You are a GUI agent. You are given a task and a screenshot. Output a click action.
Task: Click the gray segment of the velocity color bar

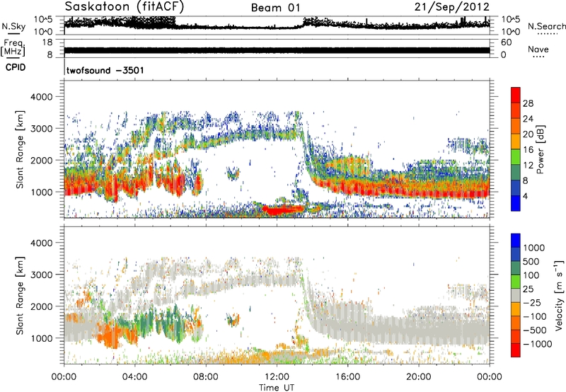pyautogui.click(x=516, y=296)
